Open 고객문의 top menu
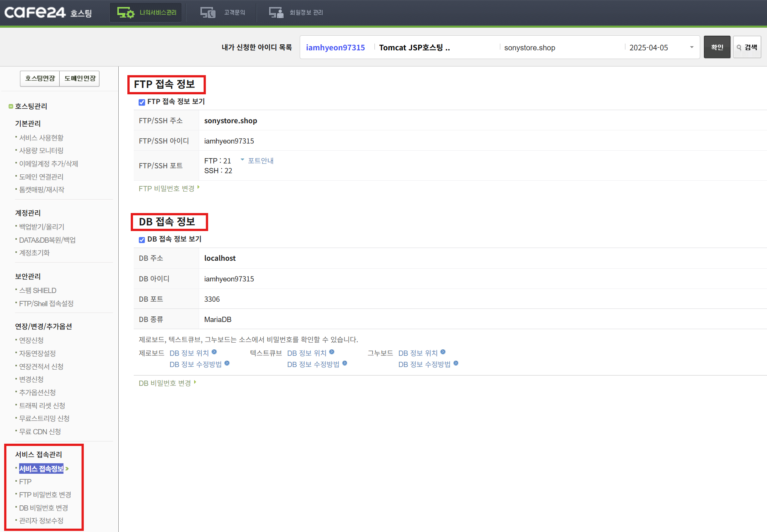The image size is (767, 532). (234, 12)
